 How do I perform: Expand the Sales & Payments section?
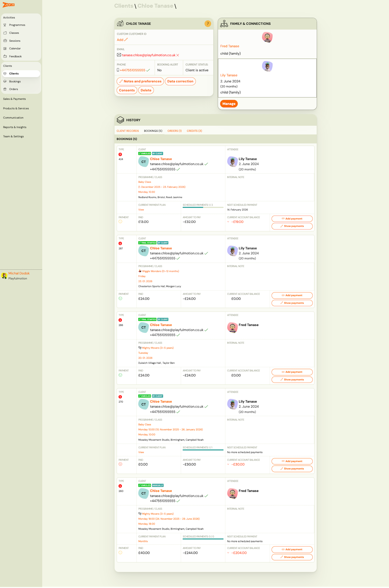tap(14, 99)
